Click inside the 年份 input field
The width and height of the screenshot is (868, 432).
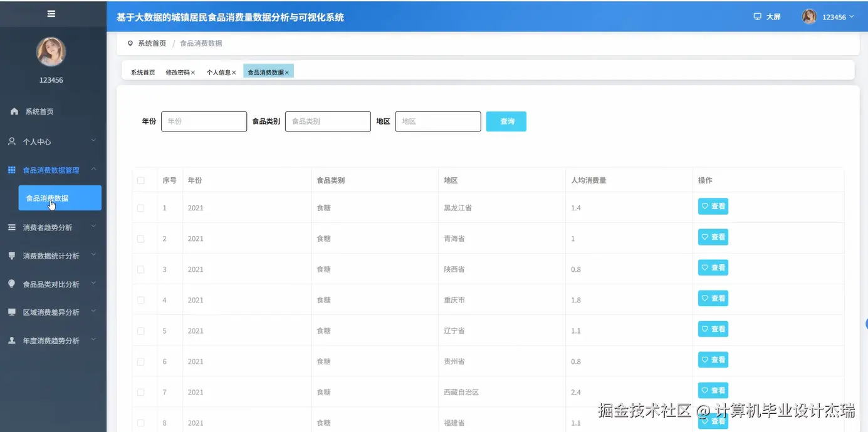coord(204,121)
